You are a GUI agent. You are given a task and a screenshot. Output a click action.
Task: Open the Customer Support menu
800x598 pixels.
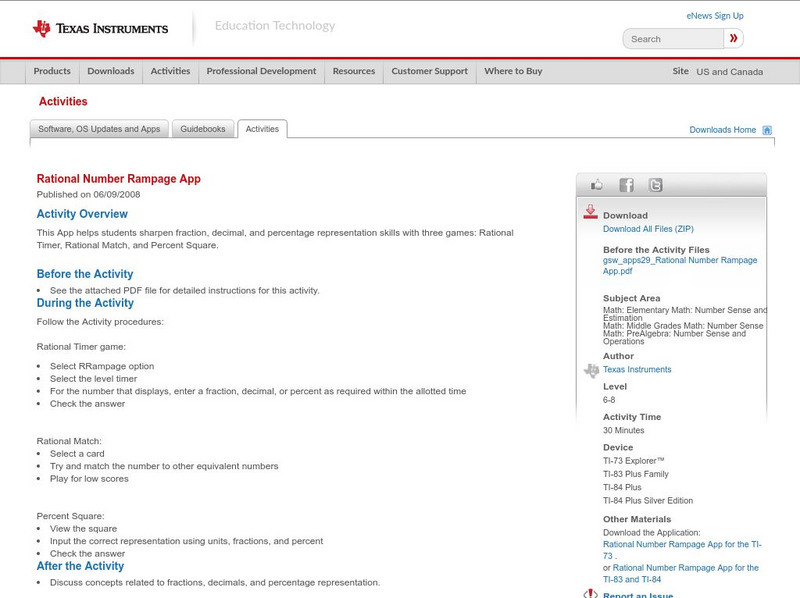click(429, 72)
